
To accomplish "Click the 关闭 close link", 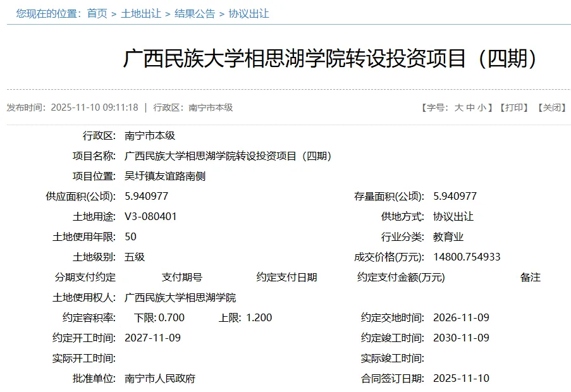I will (551, 107).
